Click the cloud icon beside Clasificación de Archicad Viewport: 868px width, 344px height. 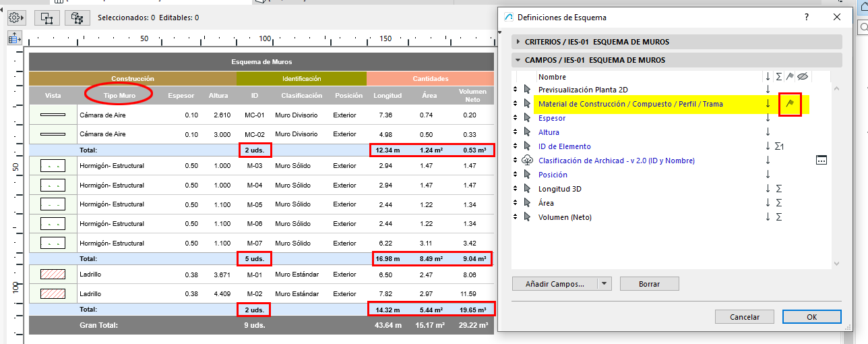tap(528, 161)
